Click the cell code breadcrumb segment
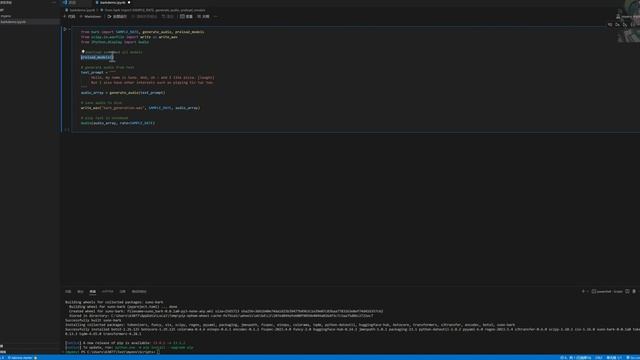The image size is (640, 360). [155, 10]
